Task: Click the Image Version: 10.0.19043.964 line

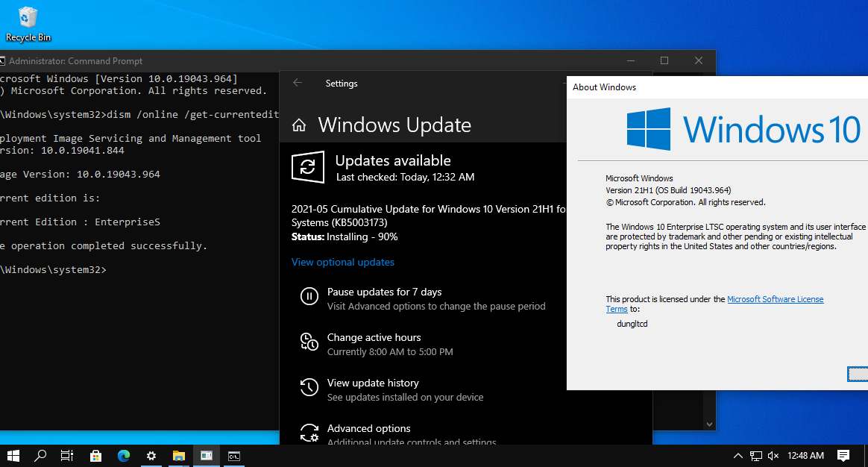Action: click(81, 174)
